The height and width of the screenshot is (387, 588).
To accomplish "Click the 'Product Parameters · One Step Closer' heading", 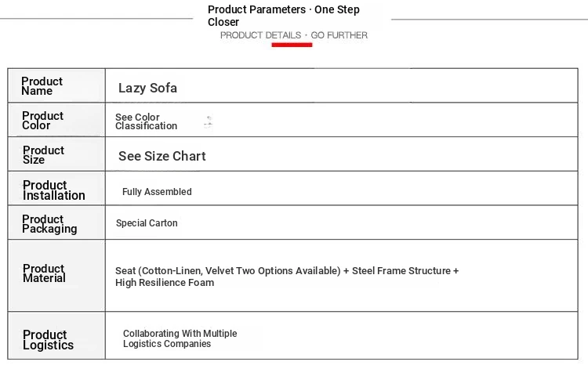I will [284, 16].
